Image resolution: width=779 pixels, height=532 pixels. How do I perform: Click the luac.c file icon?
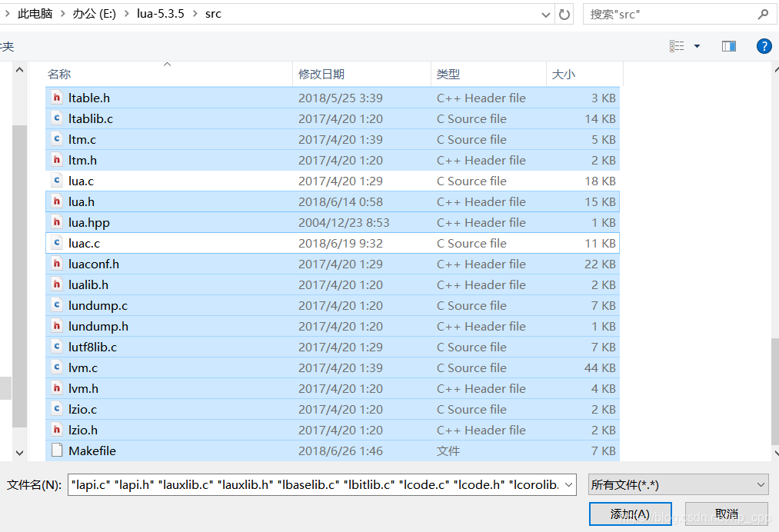57,244
